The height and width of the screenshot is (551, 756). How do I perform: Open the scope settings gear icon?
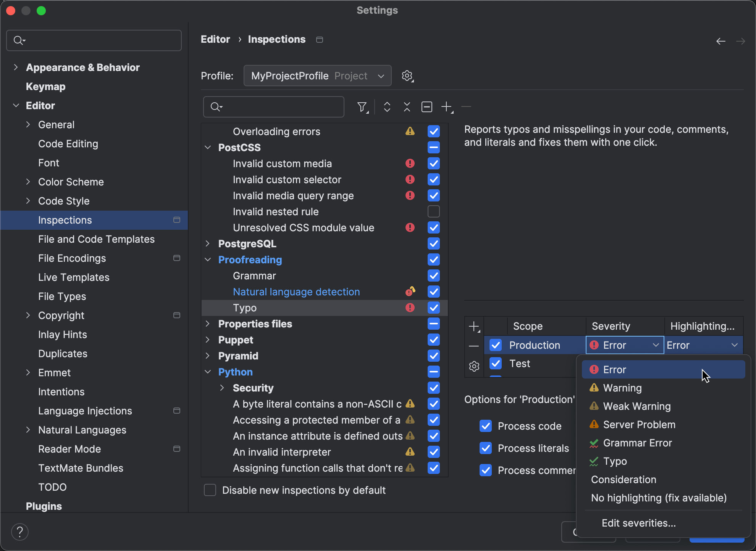click(474, 366)
